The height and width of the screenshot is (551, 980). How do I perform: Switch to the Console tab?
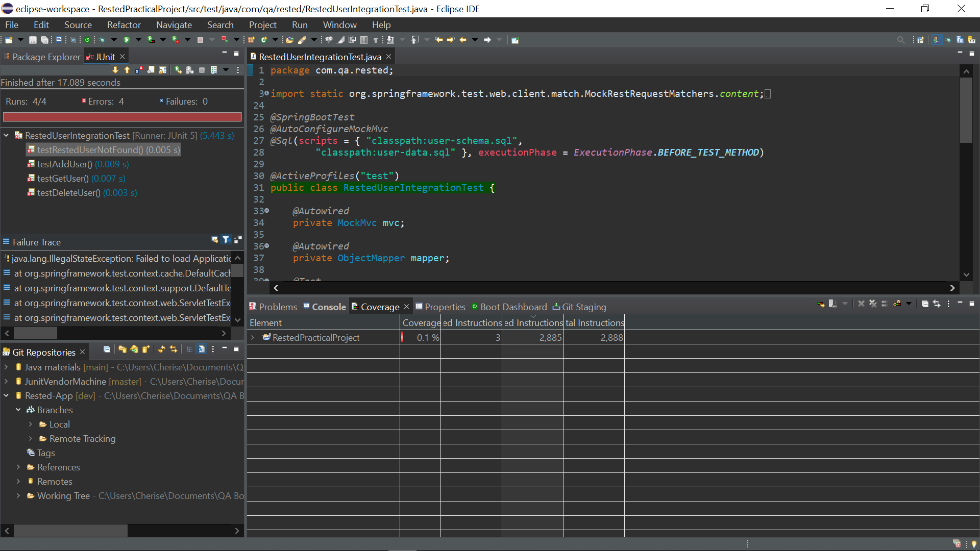[x=325, y=307]
